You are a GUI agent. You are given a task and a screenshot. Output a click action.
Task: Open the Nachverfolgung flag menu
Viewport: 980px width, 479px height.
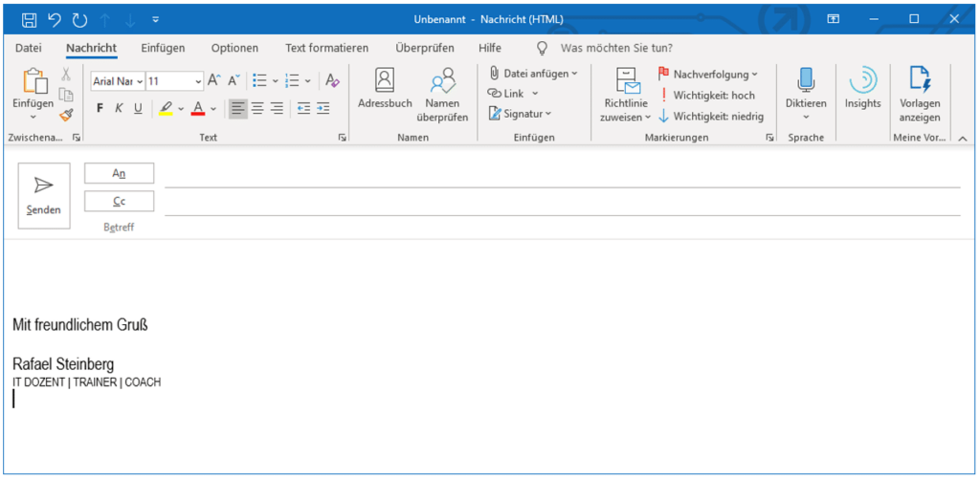point(707,75)
